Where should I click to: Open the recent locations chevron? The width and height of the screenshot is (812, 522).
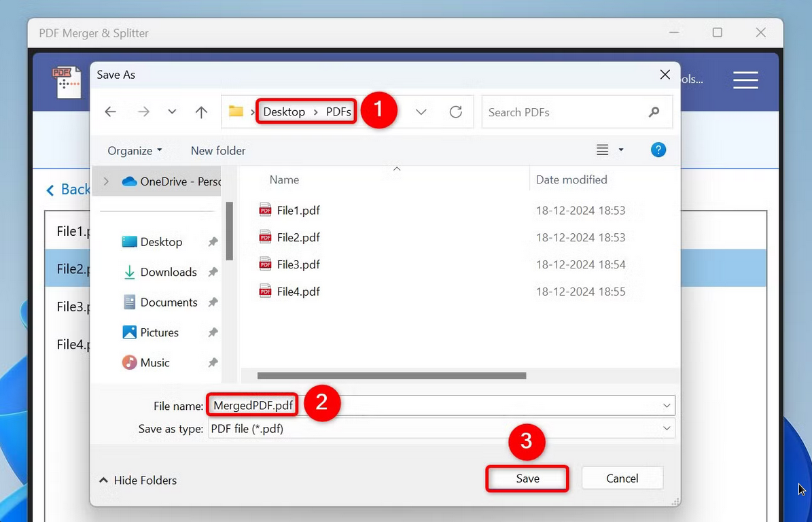tap(172, 112)
